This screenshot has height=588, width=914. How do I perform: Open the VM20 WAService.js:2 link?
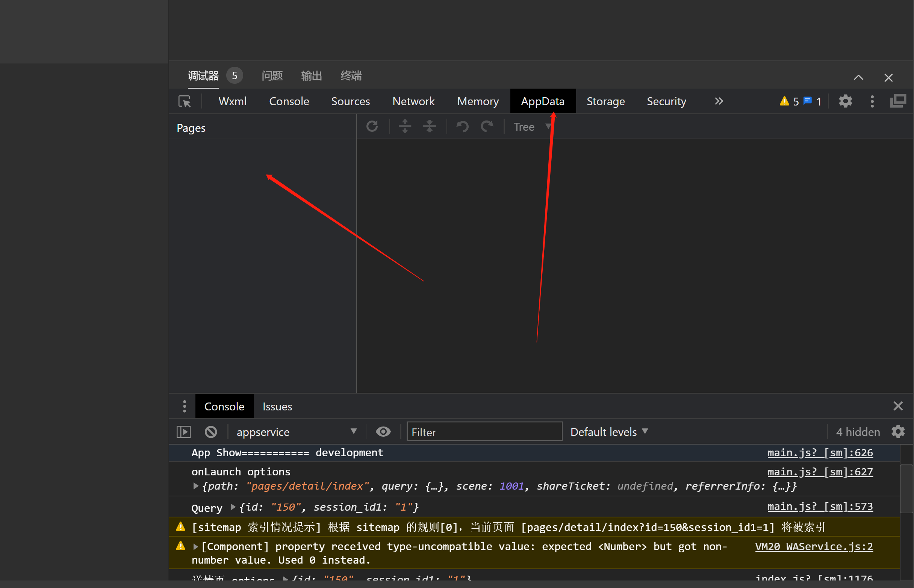pos(814,546)
